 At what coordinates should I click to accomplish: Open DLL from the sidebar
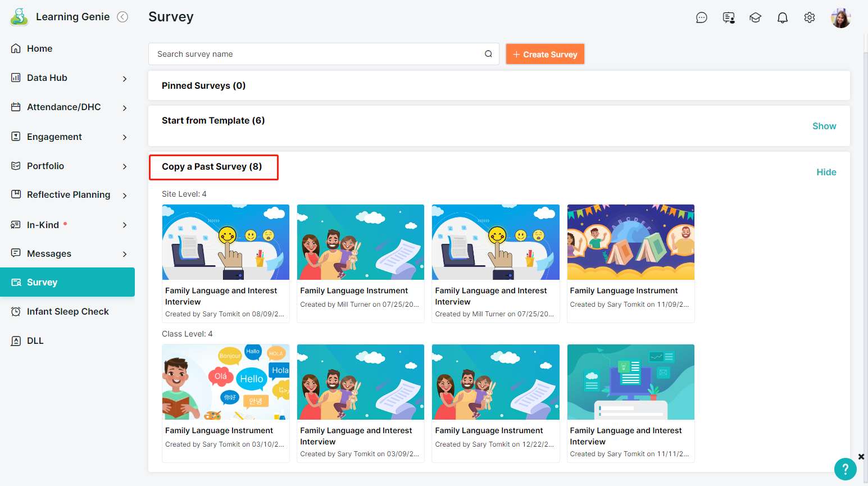[35, 341]
